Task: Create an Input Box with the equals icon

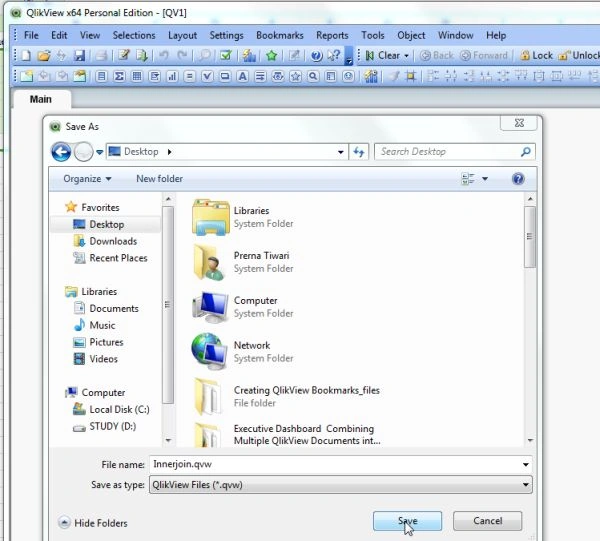Action: (189, 76)
